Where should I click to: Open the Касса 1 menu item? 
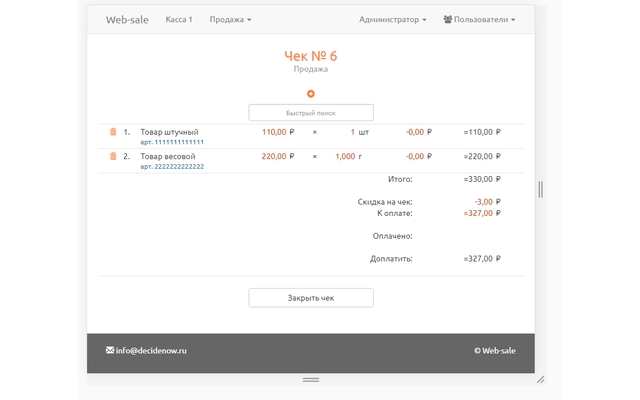[x=179, y=20]
